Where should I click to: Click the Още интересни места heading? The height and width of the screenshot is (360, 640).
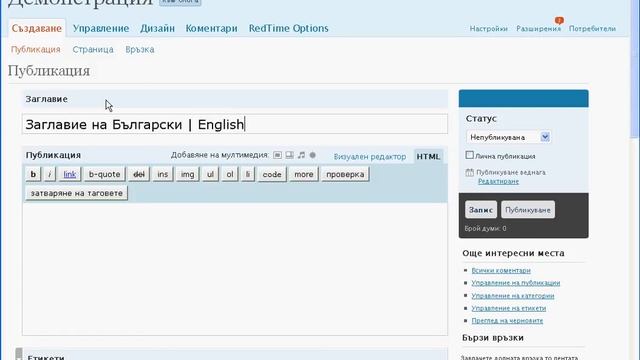pos(513,253)
